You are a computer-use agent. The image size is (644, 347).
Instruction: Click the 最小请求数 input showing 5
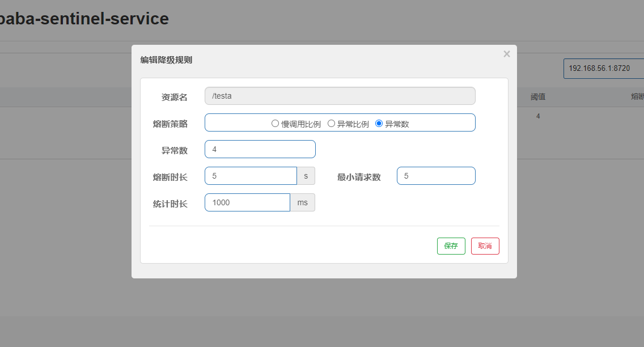[436, 175]
